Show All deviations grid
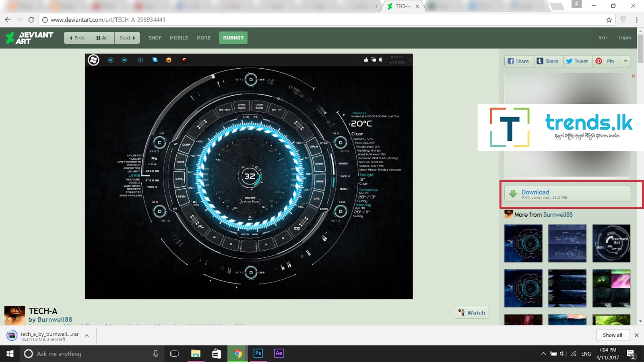This screenshot has width=644, height=362. click(102, 38)
